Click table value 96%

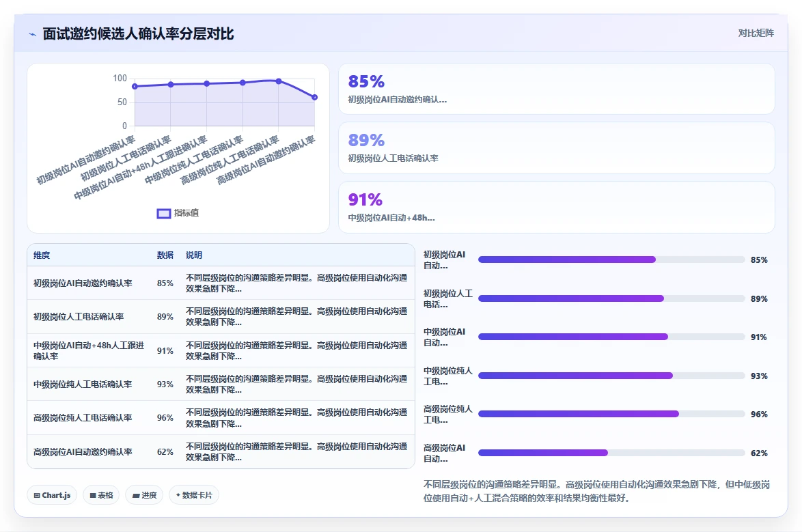click(x=165, y=418)
